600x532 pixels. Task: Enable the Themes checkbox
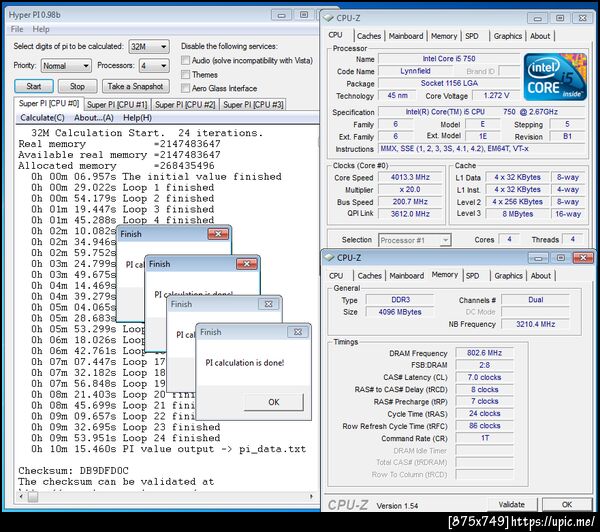(x=185, y=74)
